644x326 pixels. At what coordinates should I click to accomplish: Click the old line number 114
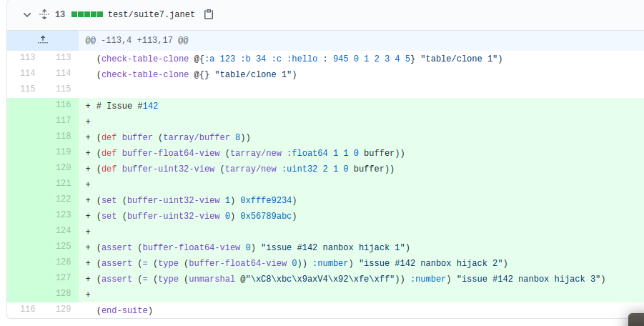tap(27, 73)
